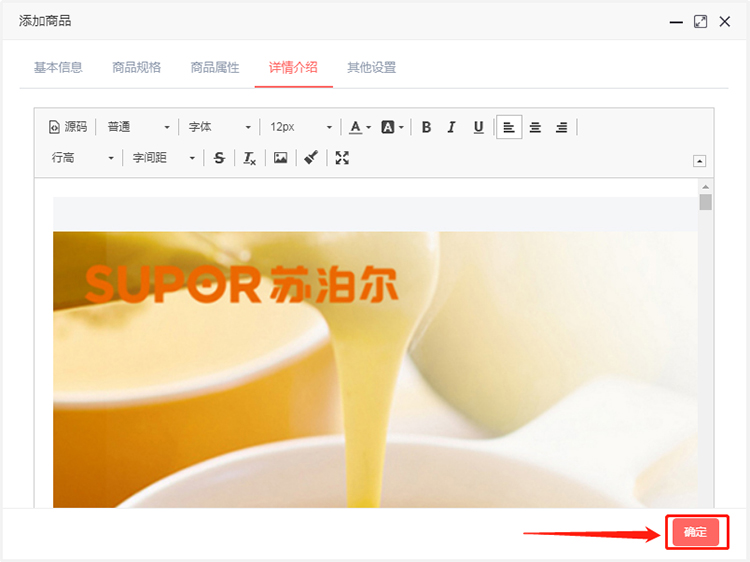Insert an image with picture icon
This screenshot has width=750, height=562.
coord(280,158)
